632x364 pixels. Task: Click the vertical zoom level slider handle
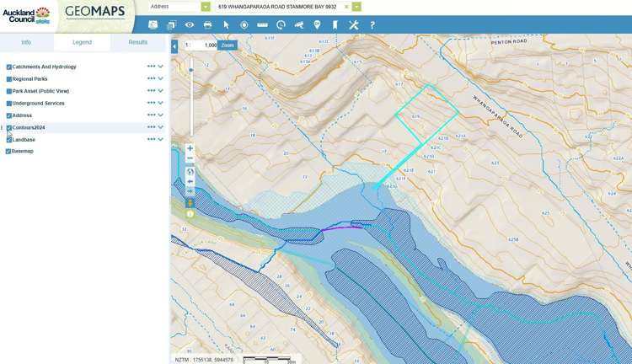190,70
